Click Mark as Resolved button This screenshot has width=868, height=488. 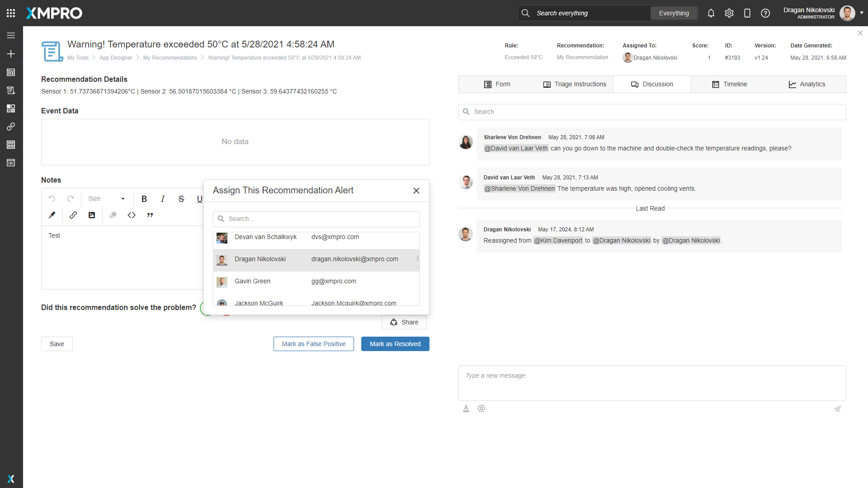point(395,344)
